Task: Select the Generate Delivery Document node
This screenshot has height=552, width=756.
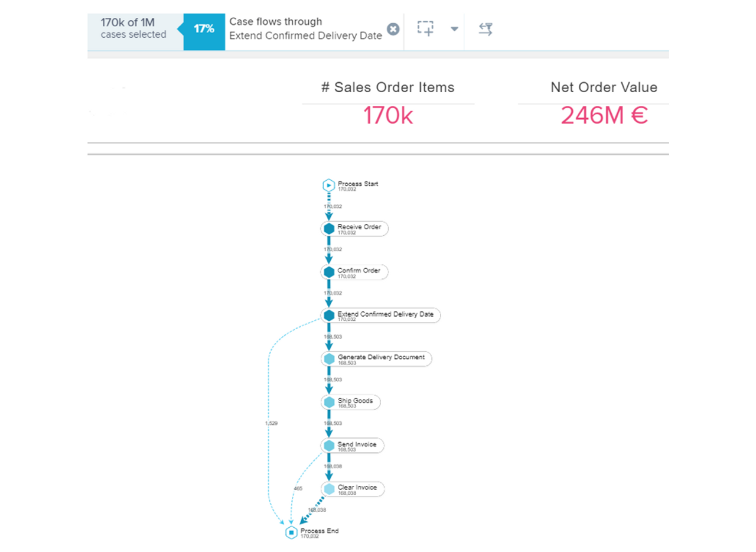Action: click(x=376, y=359)
